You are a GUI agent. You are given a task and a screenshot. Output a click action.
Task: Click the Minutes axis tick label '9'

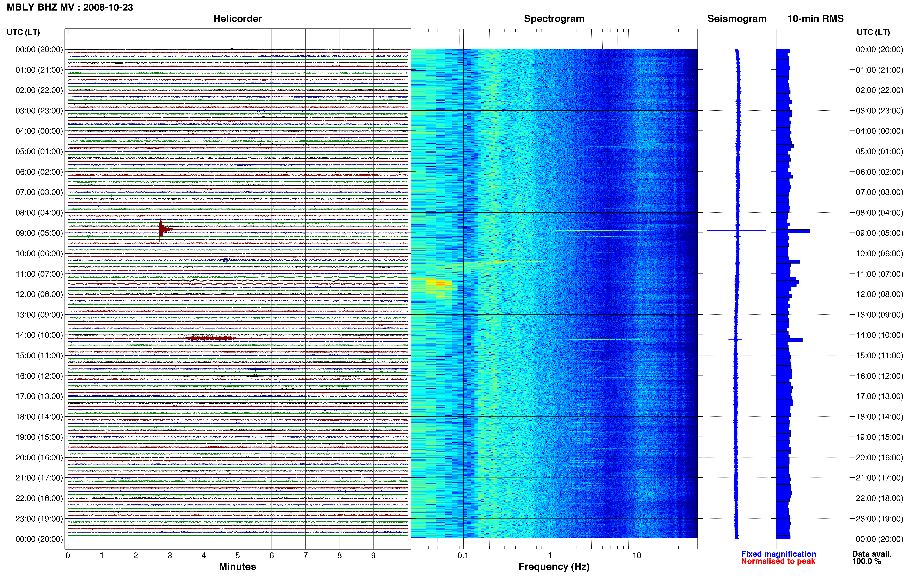(373, 555)
